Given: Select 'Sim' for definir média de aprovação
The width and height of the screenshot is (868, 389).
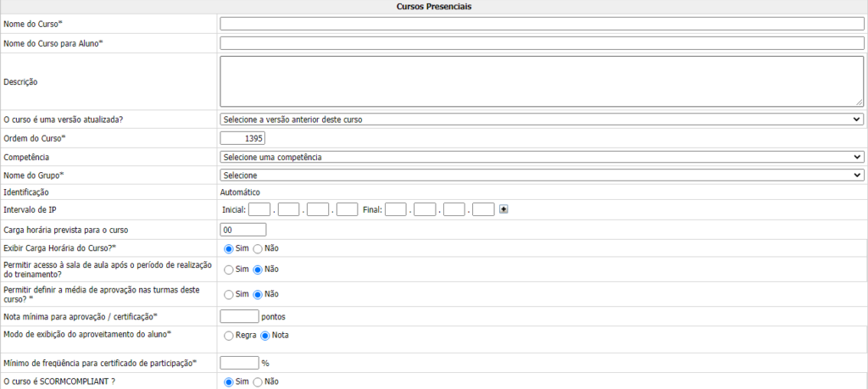Looking at the screenshot, I should [229, 294].
